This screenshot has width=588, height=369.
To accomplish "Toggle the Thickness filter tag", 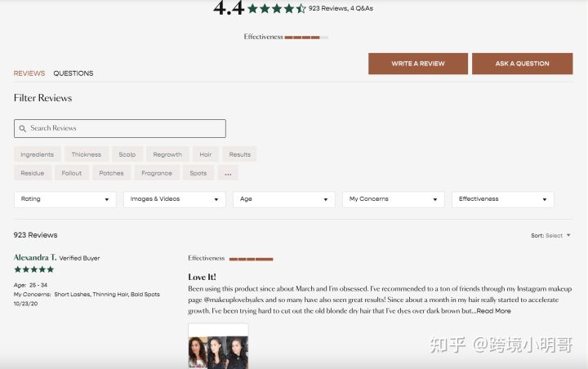I will tap(87, 154).
